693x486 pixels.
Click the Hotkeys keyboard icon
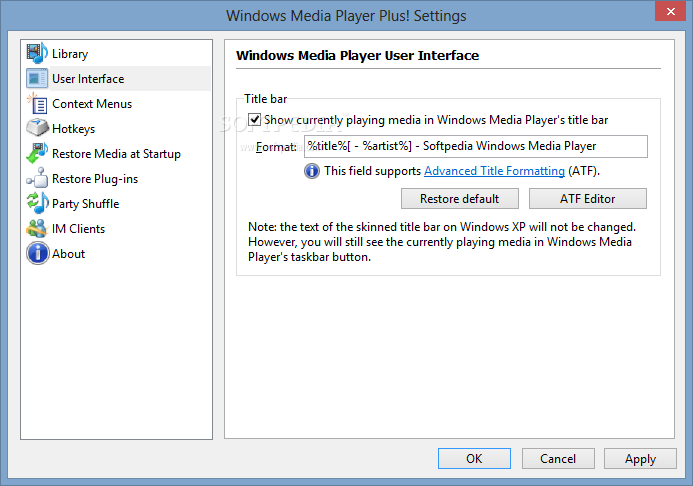coord(37,129)
